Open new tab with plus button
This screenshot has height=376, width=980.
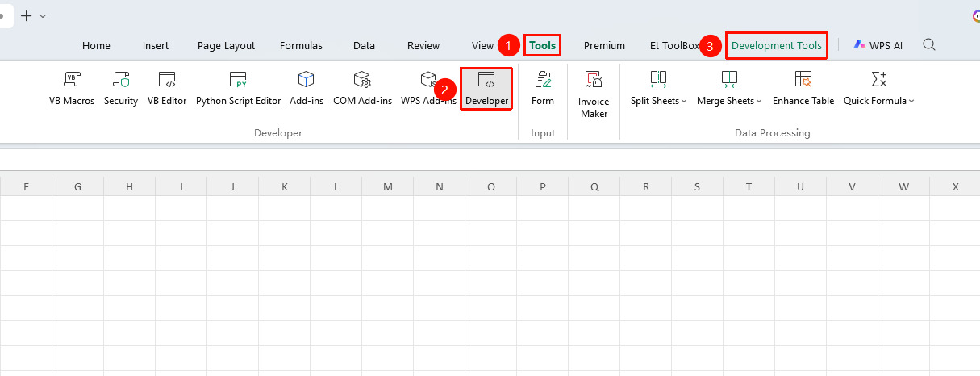point(26,15)
